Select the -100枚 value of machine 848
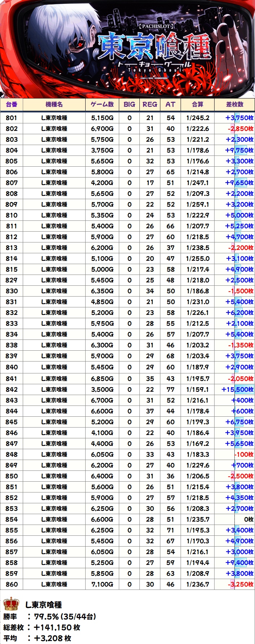This screenshot has height=644, width=255. (244, 454)
